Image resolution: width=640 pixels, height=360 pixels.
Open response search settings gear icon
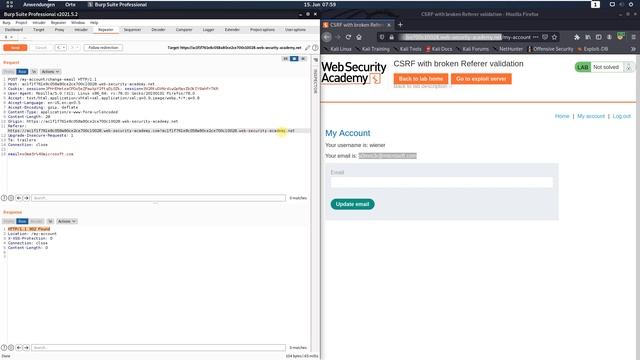coord(11,348)
